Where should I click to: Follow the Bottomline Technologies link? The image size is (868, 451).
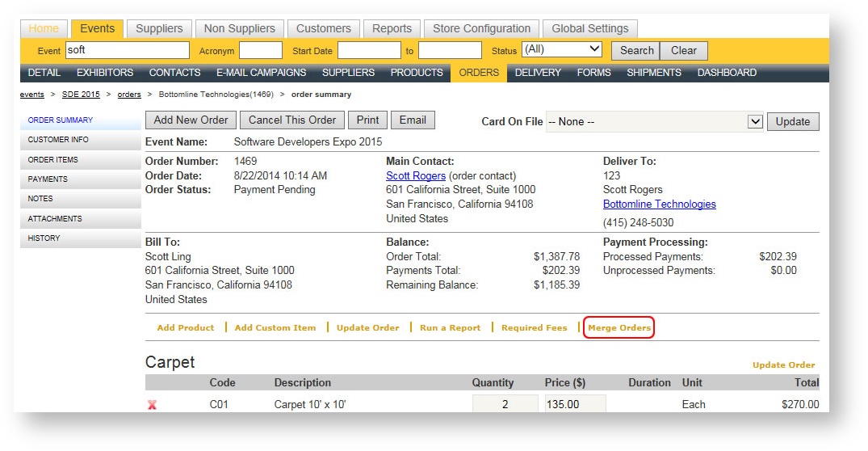pyautogui.click(x=659, y=204)
